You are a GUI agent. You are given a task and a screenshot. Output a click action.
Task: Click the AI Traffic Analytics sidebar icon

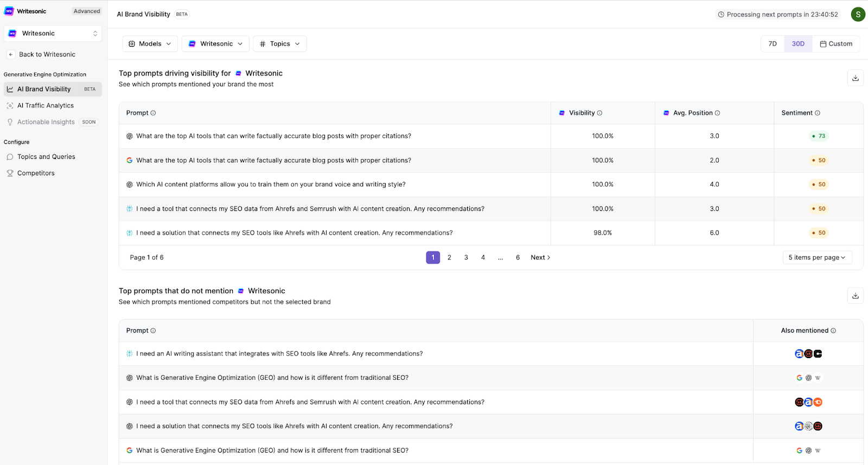pos(10,106)
